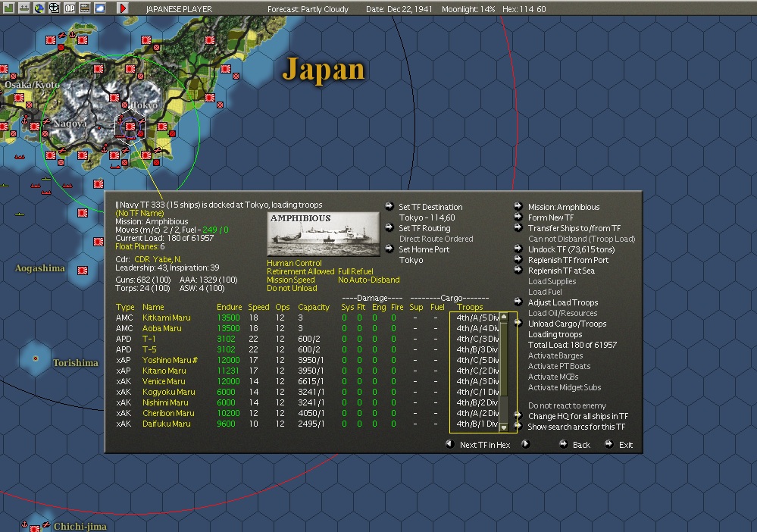Click arrow beside Unload Cargo/Troops
The height and width of the screenshot is (532, 757).
coord(518,323)
